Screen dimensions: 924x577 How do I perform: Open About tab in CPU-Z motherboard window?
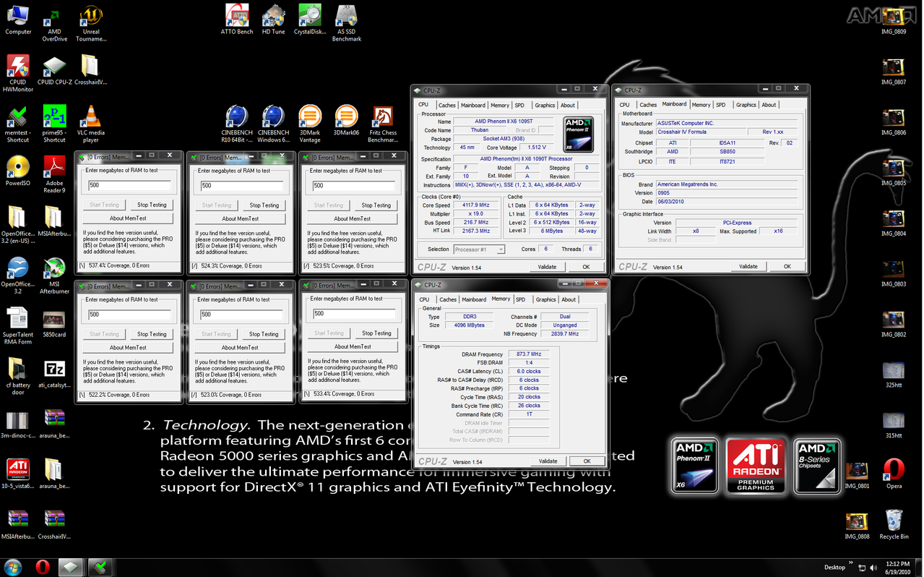coord(769,105)
